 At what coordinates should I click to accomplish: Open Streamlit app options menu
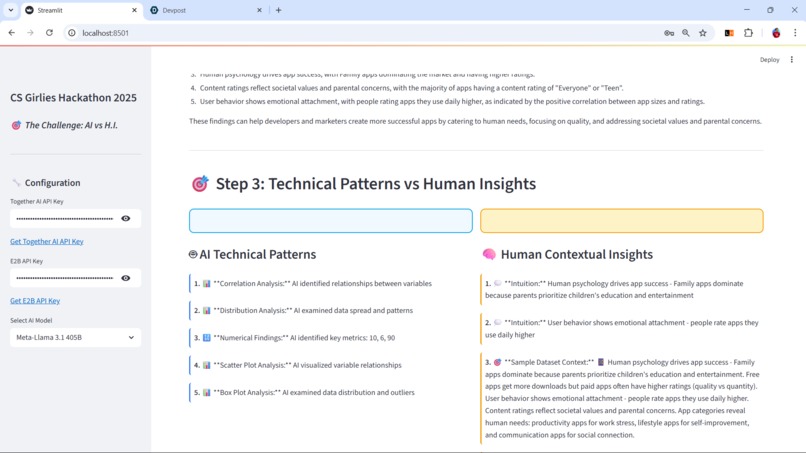pyautogui.click(x=792, y=60)
